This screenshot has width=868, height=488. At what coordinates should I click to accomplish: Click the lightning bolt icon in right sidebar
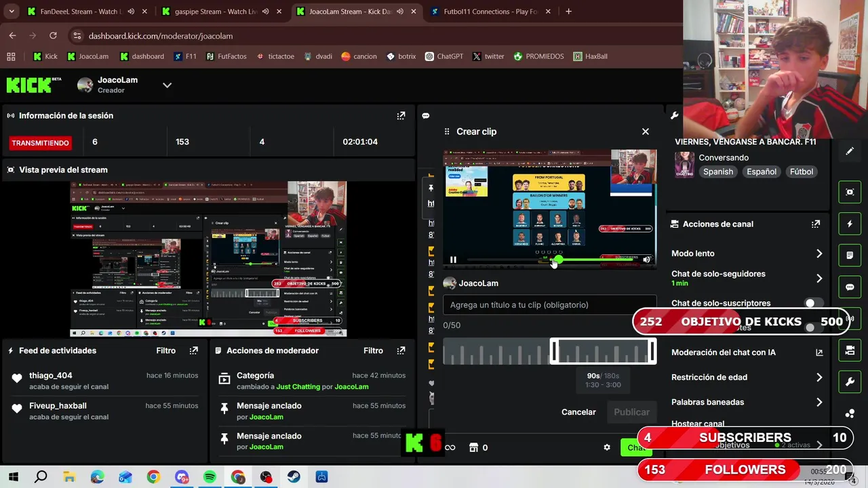click(850, 224)
